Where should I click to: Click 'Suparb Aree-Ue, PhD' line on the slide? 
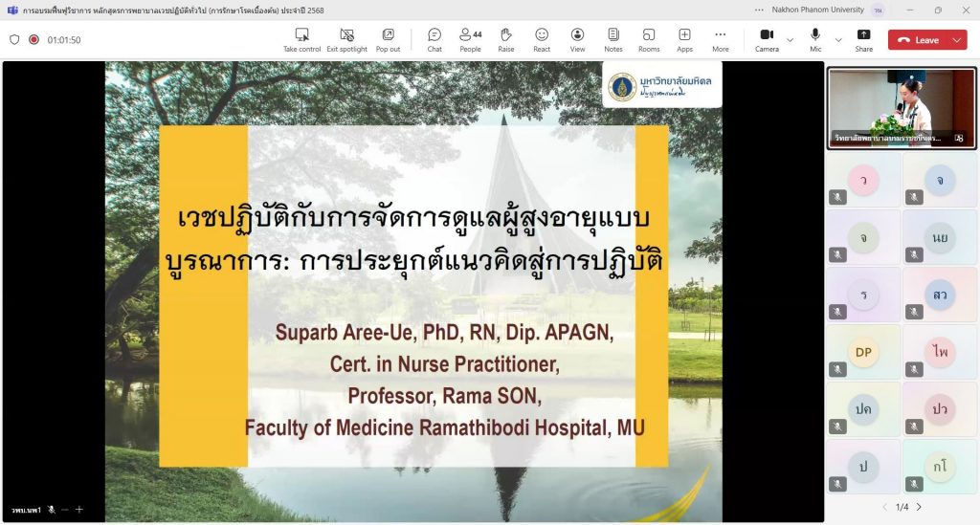(444, 332)
